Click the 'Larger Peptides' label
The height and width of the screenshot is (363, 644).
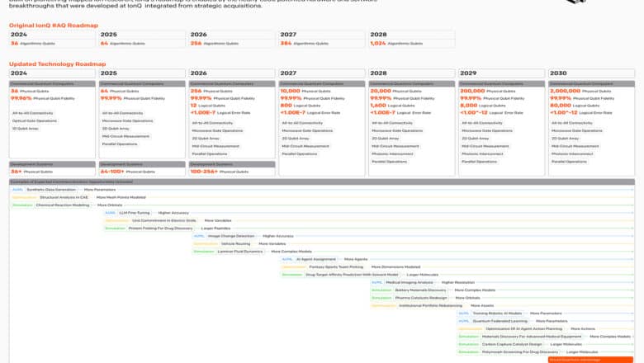[x=215, y=229]
